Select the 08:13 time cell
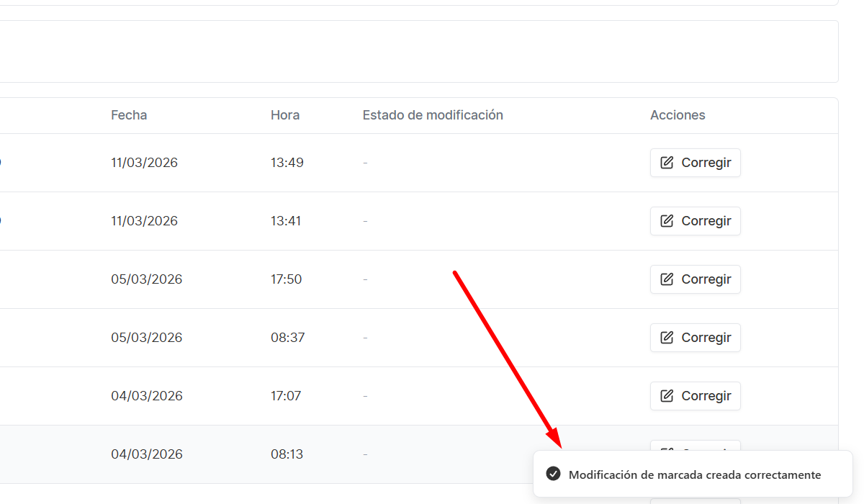 (x=287, y=454)
